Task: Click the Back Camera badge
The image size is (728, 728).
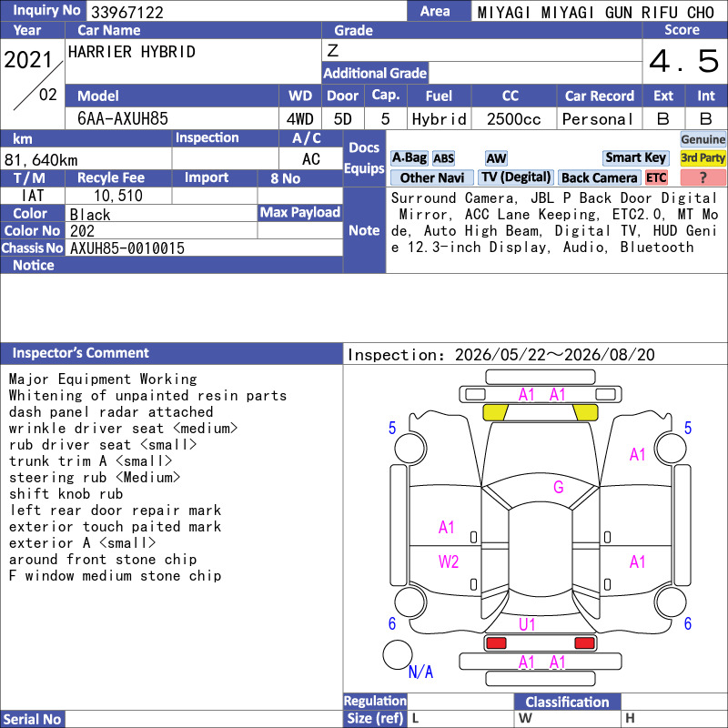Action: click(x=599, y=177)
